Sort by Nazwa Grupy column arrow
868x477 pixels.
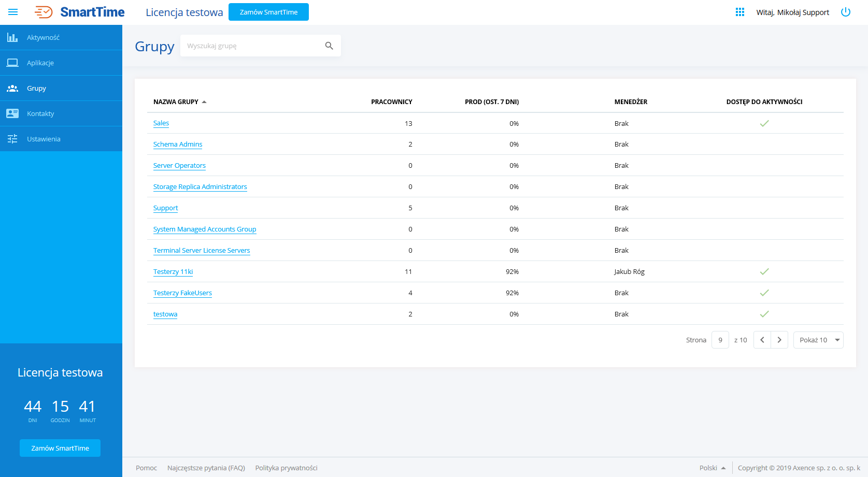tap(204, 102)
